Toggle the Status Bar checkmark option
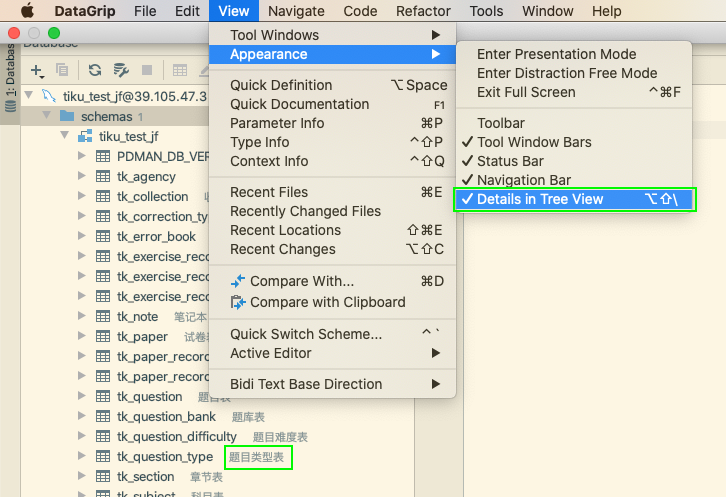 coord(510,161)
